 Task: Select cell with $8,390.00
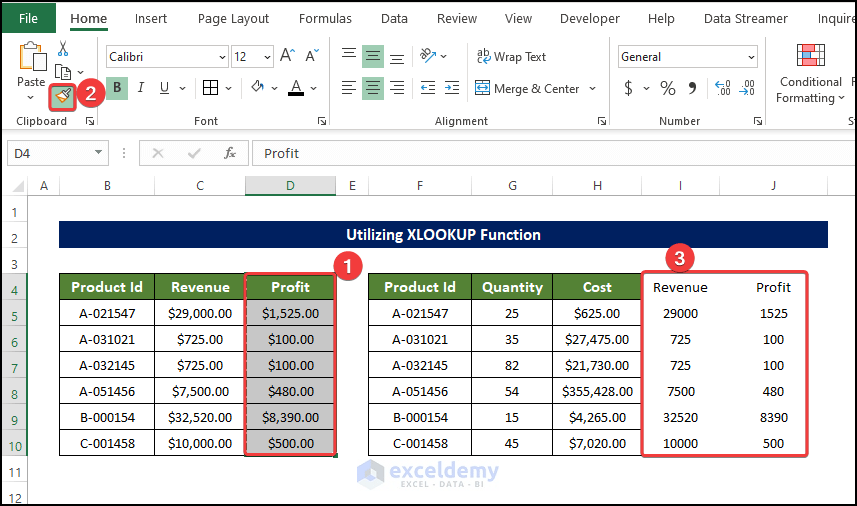pyautogui.click(x=290, y=417)
